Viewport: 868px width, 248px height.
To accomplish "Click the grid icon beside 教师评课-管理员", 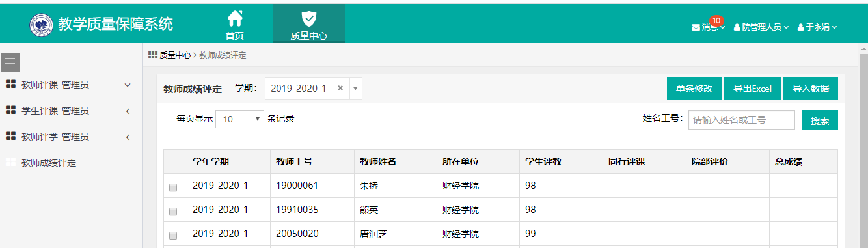I will tap(10, 85).
